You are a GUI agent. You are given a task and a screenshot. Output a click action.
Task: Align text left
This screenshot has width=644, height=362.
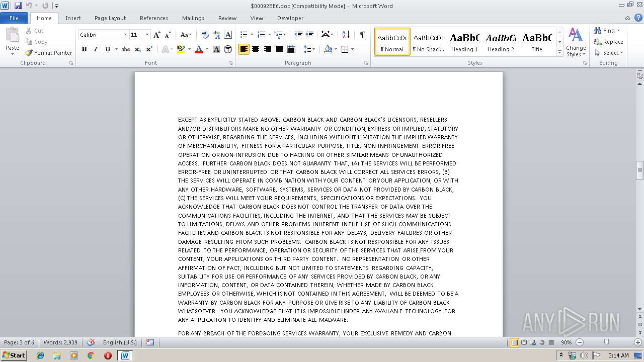[x=244, y=49]
